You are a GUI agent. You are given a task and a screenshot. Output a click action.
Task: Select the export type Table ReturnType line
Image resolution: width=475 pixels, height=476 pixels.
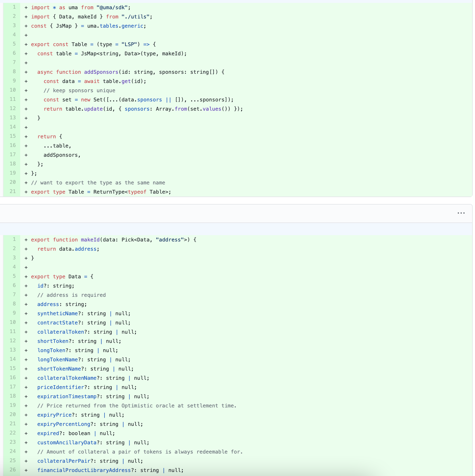point(101,192)
